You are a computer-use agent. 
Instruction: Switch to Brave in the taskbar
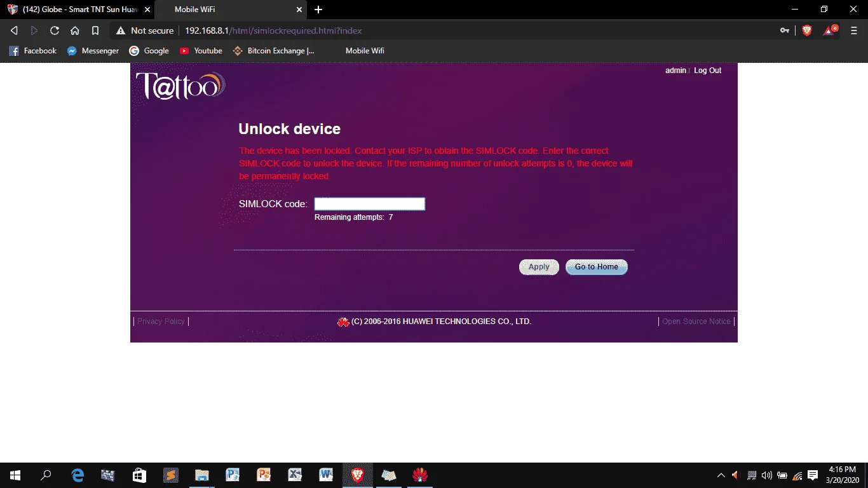point(357,475)
